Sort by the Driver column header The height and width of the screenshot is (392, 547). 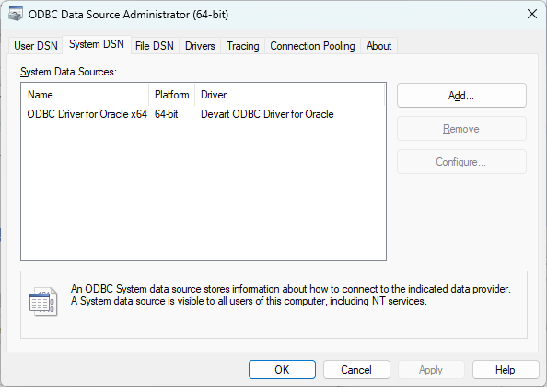point(290,95)
